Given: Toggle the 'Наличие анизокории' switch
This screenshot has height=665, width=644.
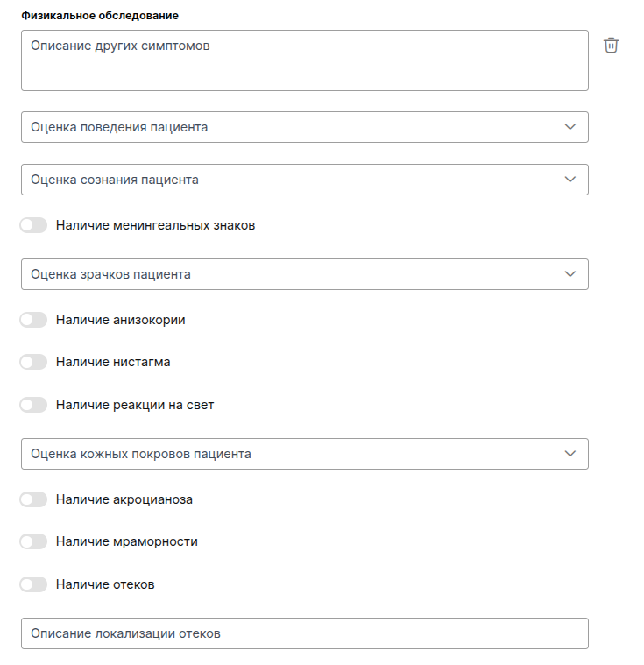Looking at the screenshot, I should 33,320.
